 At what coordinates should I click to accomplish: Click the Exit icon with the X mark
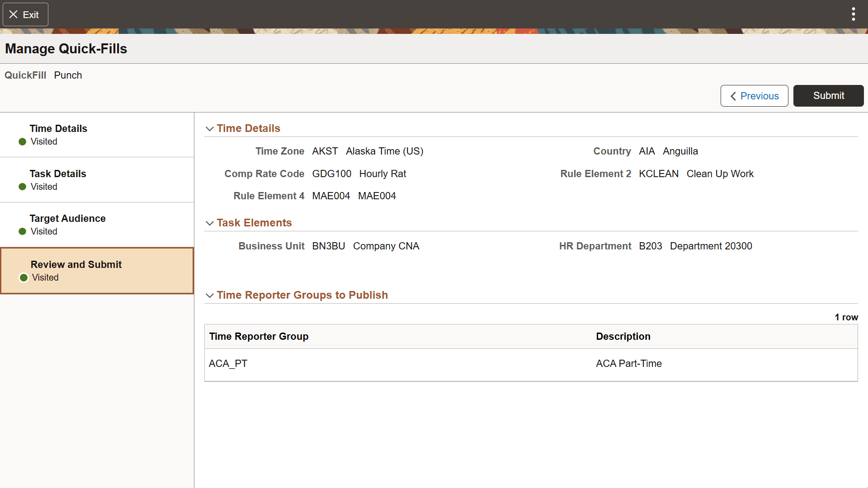pos(14,14)
